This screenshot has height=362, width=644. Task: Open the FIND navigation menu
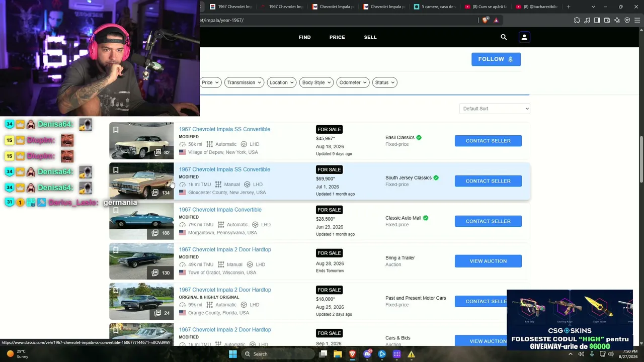305,37
